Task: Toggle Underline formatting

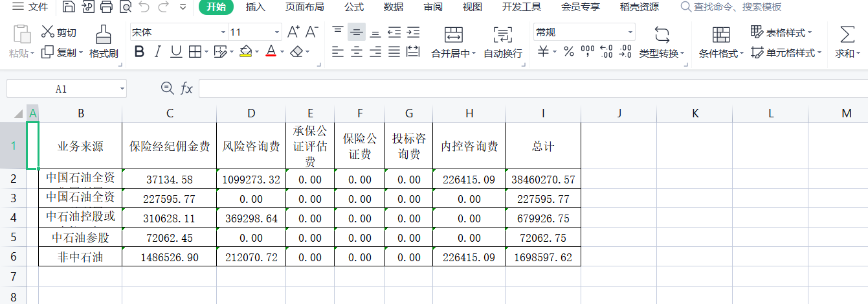Action: click(176, 52)
